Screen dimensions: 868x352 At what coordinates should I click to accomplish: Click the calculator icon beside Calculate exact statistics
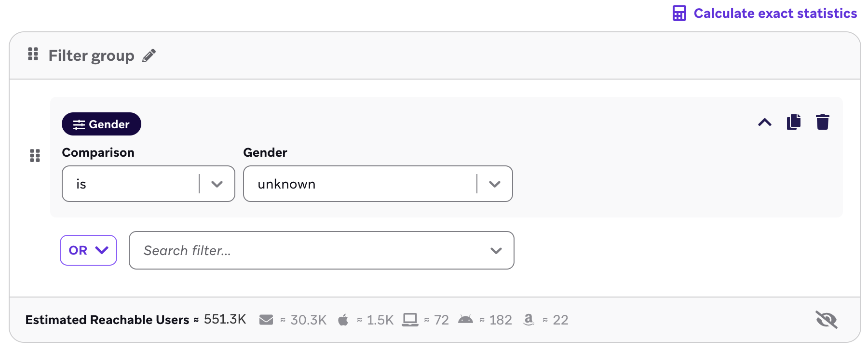click(x=679, y=13)
